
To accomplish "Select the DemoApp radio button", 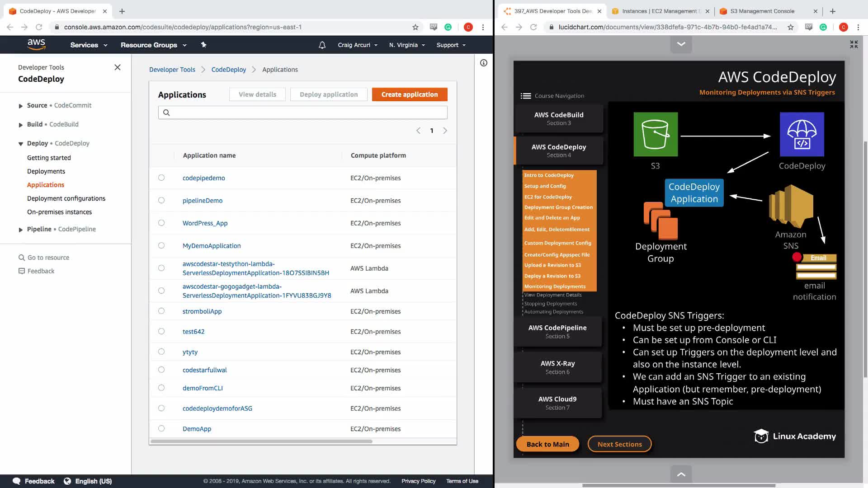I will (161, 428).
